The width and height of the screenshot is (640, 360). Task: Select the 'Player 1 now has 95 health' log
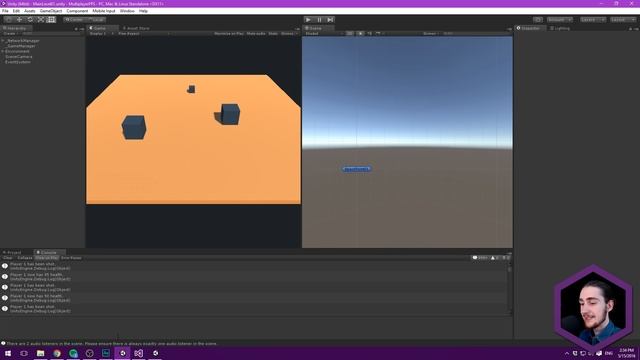point(254,277)
